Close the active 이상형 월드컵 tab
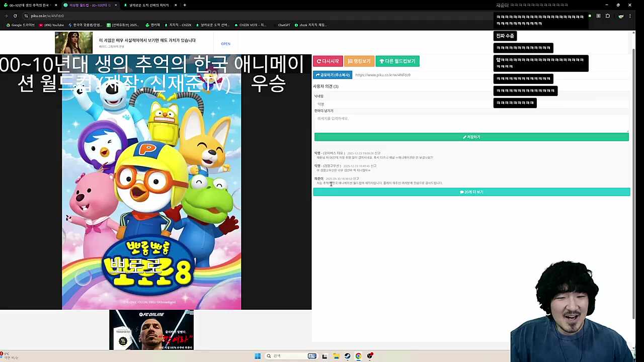The image size is (644, 362). pos(116,5)
